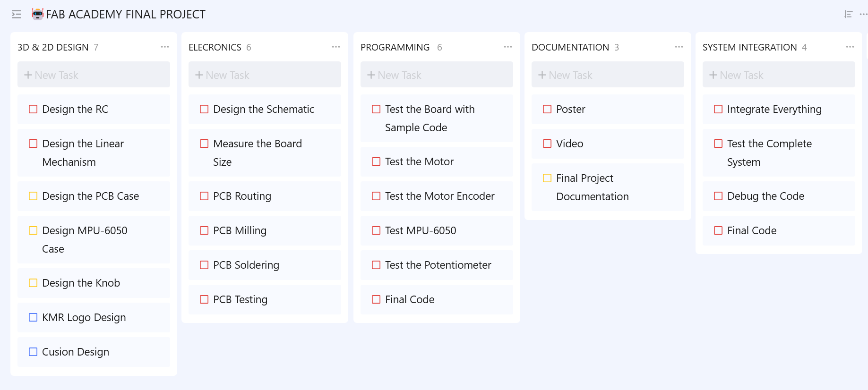Check off the Design the RC task
The image size is (868, 390).
point(33,109)
